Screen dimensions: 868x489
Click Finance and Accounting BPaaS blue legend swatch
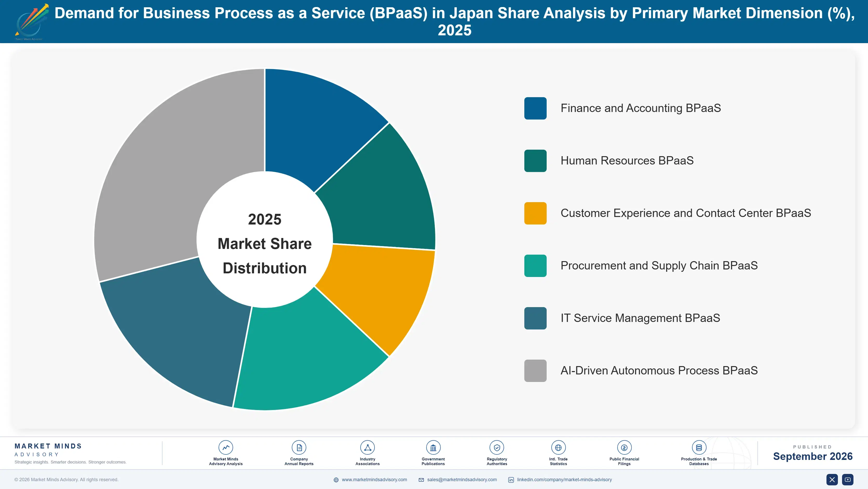click(535, 108)
